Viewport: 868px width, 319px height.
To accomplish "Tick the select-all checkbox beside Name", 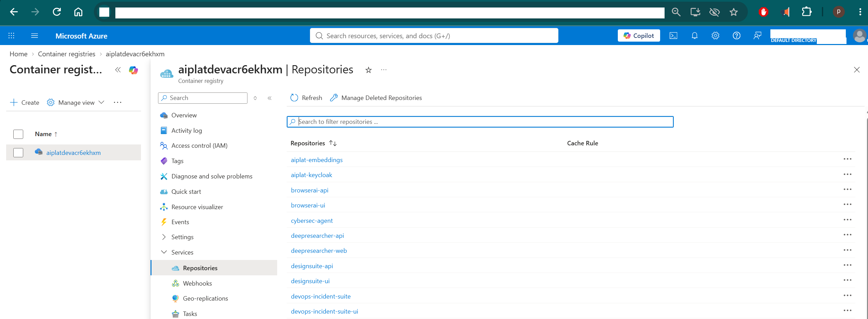I will point(18,134).
